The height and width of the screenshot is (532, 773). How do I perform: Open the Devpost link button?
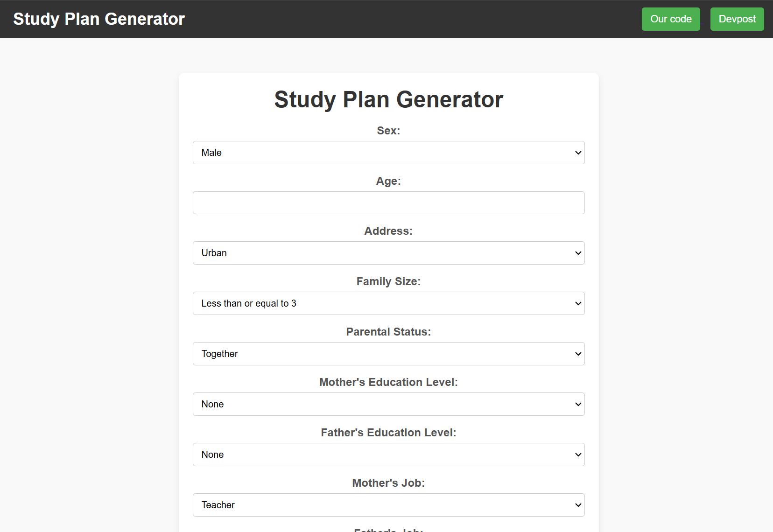(737, 19)
